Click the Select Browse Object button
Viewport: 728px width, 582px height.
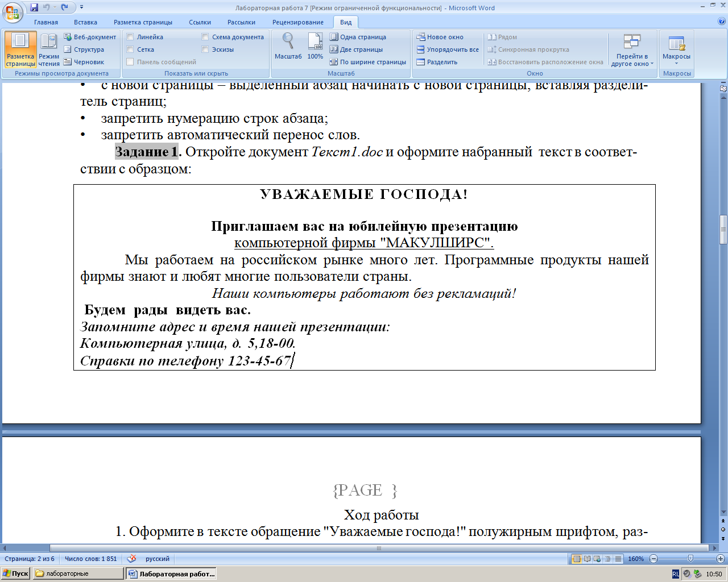click(x=723, y=529)
